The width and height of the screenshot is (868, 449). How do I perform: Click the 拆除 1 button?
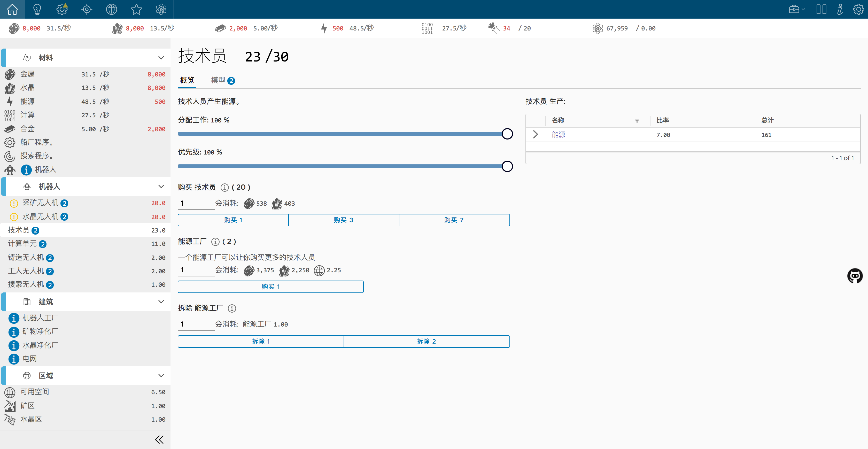261,342
